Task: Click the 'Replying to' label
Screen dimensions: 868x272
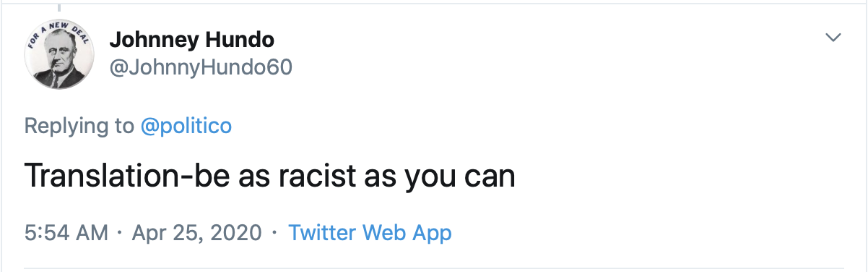Action: 79,126
